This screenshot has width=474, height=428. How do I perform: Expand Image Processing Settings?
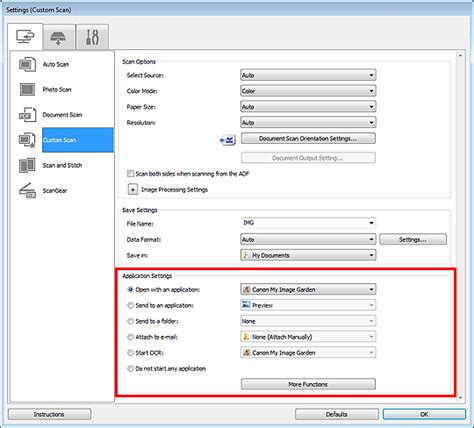coord(133,190)
